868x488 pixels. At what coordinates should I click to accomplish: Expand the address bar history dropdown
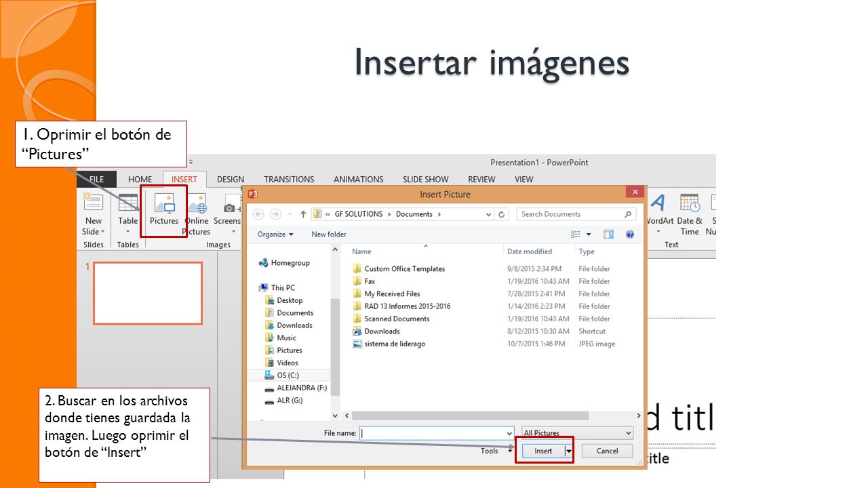489,214
